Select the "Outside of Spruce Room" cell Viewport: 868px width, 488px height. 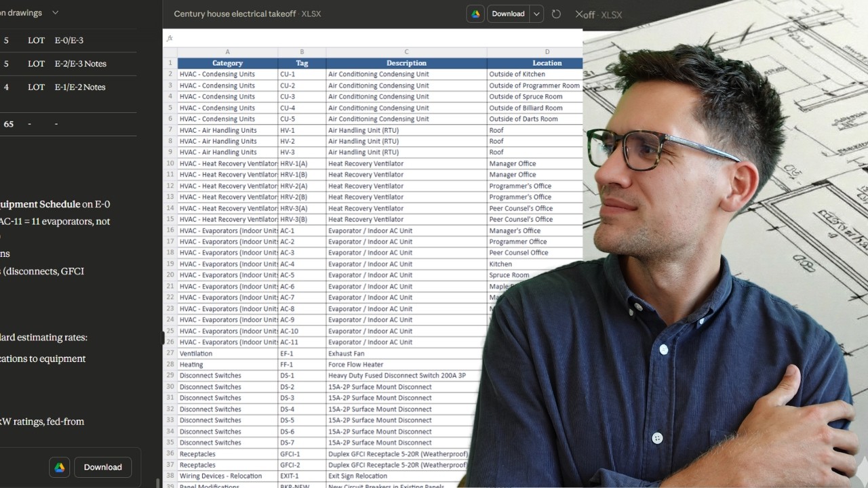(534, 97)
